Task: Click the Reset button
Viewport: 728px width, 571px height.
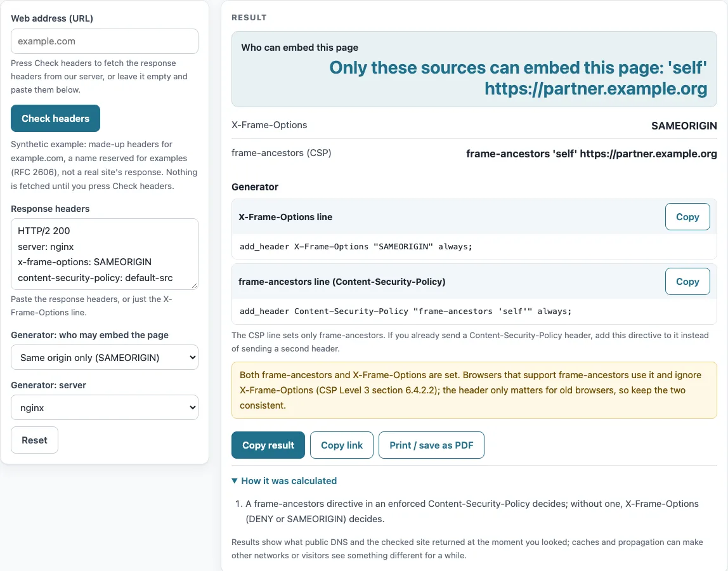Action: click(34, 440)
